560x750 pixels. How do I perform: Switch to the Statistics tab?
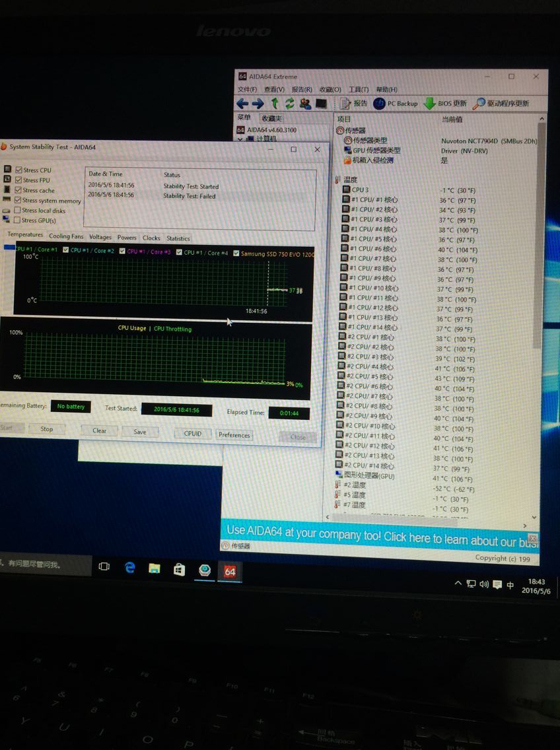point(178,238)
